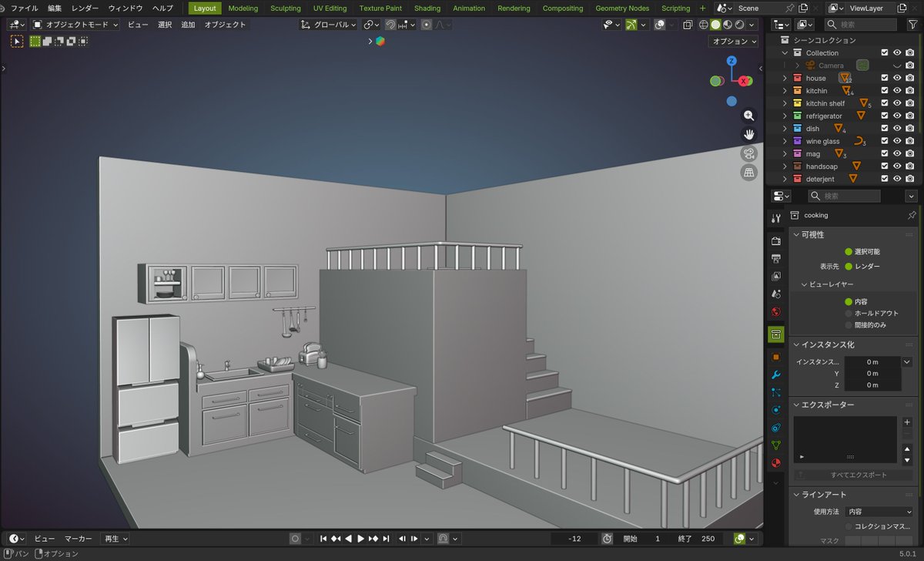This screenshot has width=924, height=561.
Task: Open the グローバル orientation dropdown
Action: point(329,25)
